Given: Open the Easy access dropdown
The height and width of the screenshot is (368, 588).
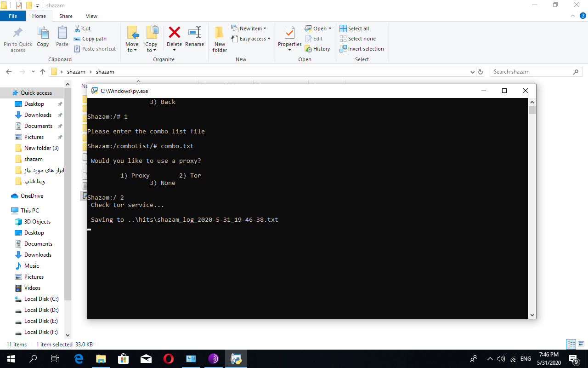Looking at the screenshot, I should click(250, 39).
